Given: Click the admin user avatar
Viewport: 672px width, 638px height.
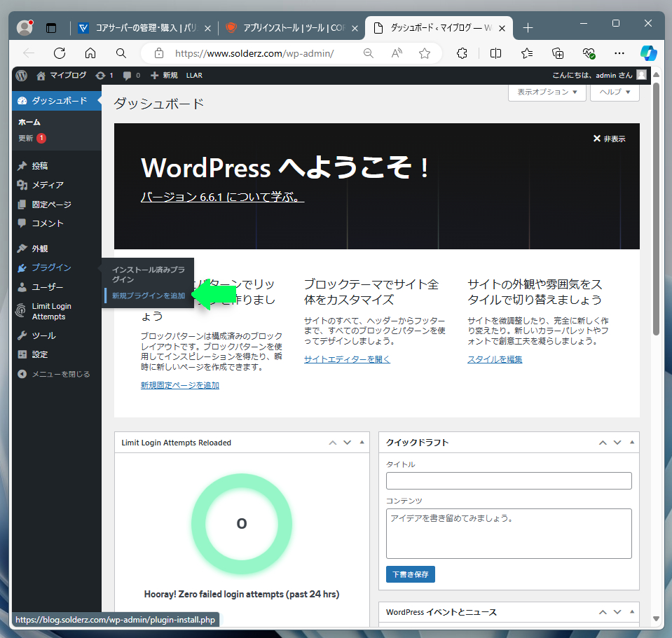Looking at the screenshot, I should pos(641,75).
